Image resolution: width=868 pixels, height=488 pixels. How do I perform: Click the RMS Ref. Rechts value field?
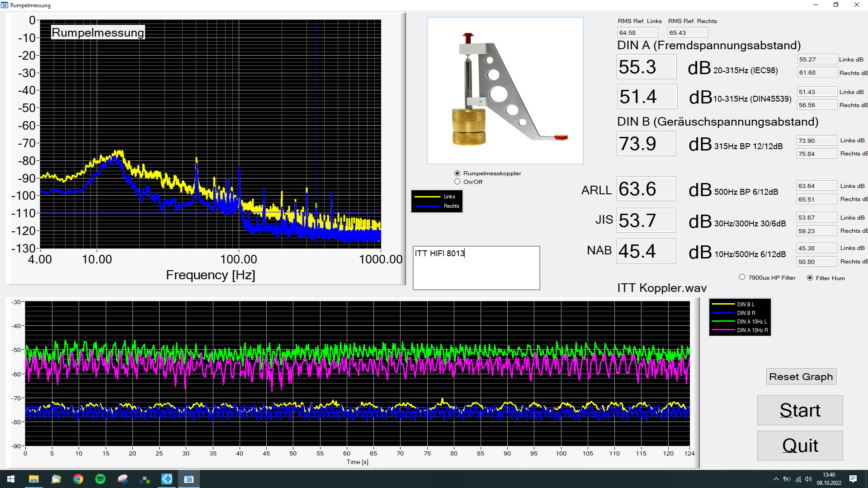pyautogui.click(x=688, y=33)
